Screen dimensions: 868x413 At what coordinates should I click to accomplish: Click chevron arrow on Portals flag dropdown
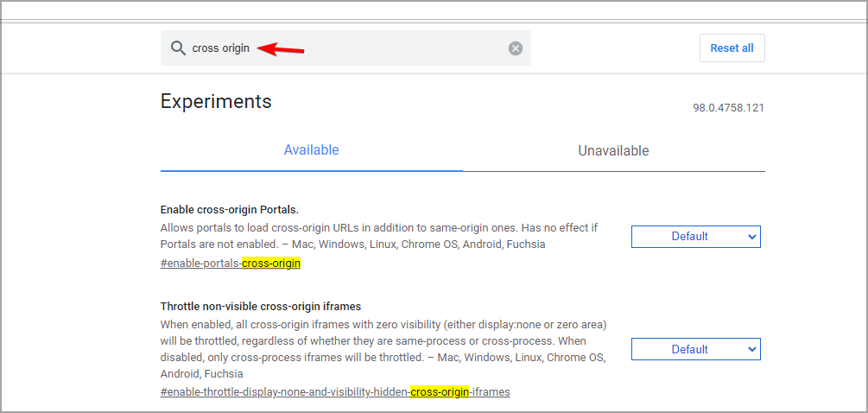(x=751, y=237)
